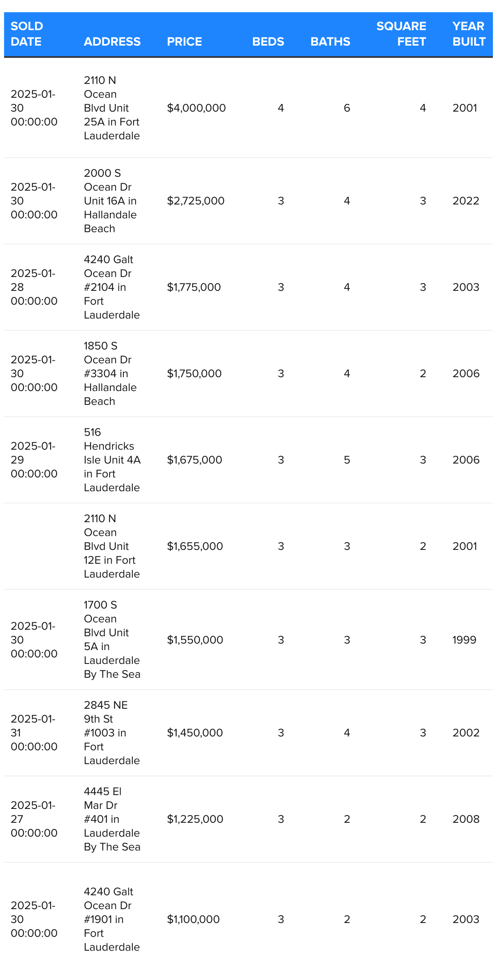
Task: Select the 2000 S Ocean Dr Unit 16A address
Action: pyautogui.click(x=110, y=201)
